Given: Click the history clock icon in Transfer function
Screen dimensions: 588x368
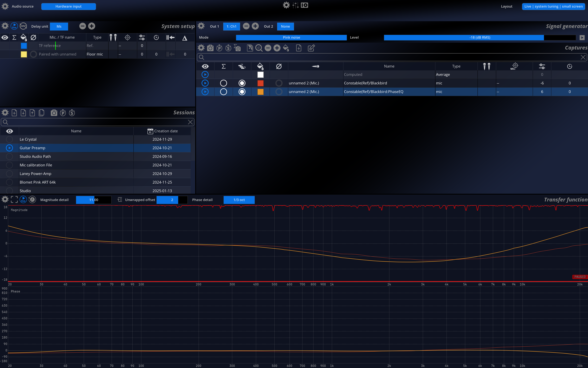Looking at the screenshot, I should 32,200.
